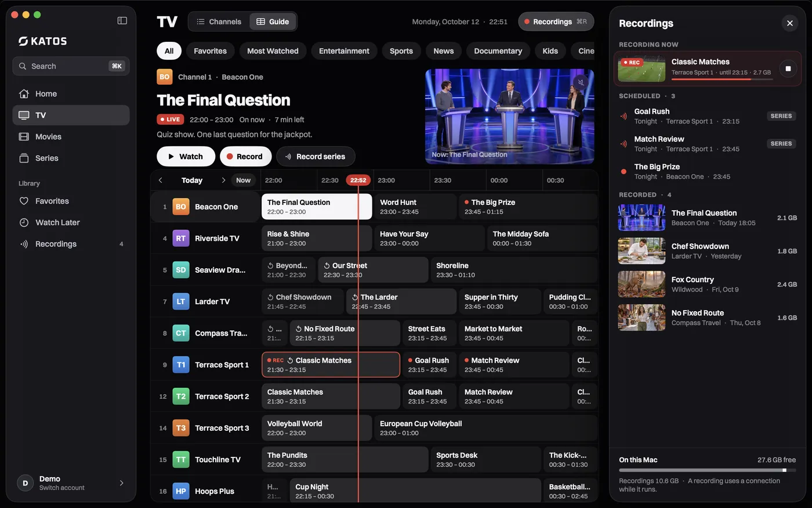
Task: Open the Fox Country recording thumbnail
Action: [641, 284]
